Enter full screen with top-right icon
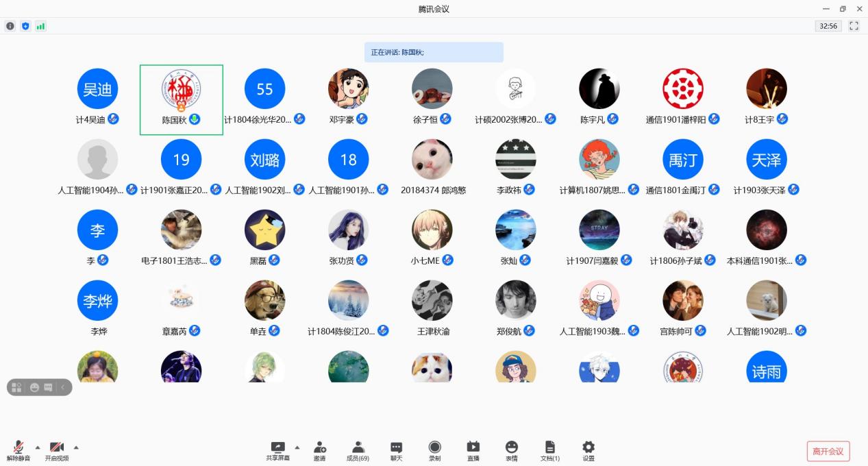 (x=854, y=26)
